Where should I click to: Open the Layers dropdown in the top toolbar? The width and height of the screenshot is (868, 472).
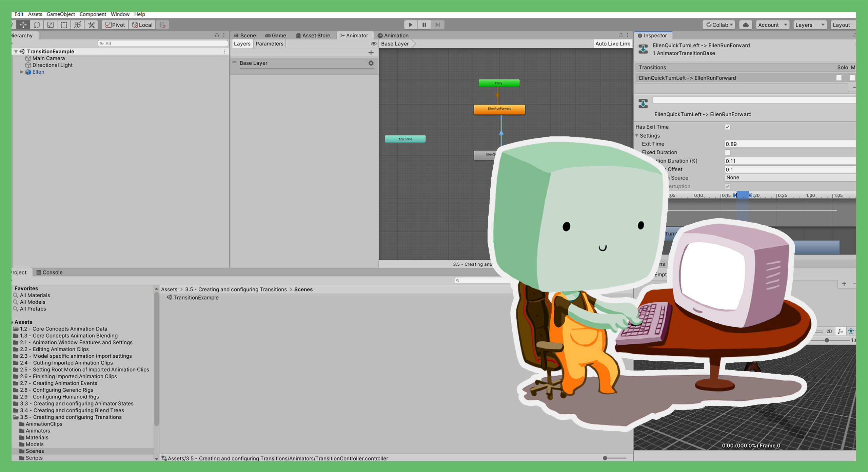(x=810, y=24)
